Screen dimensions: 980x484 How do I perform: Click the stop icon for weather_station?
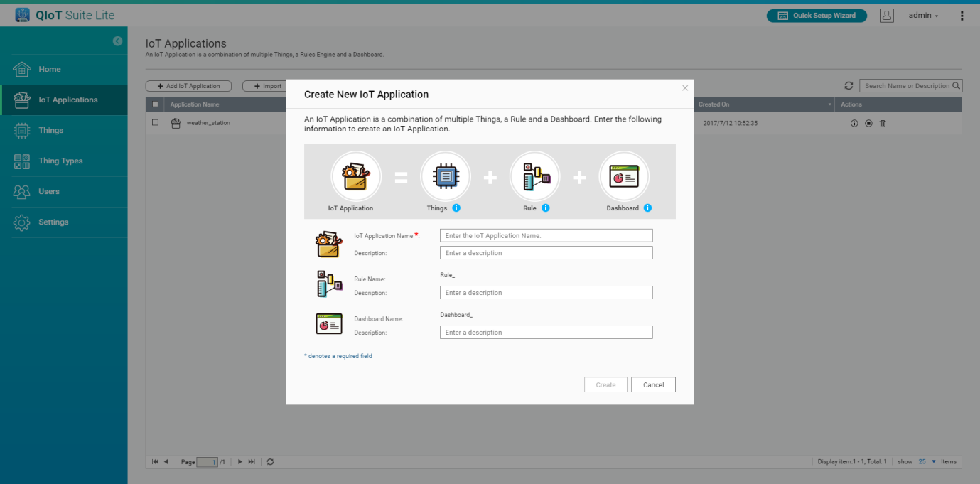click(868, 124)
